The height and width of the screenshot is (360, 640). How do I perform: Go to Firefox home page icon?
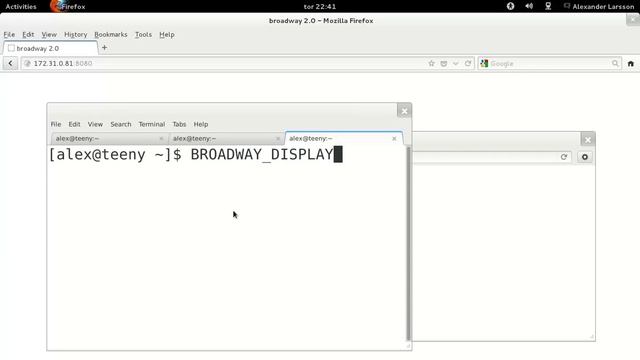pyautogui.click(x=631, y=64)
